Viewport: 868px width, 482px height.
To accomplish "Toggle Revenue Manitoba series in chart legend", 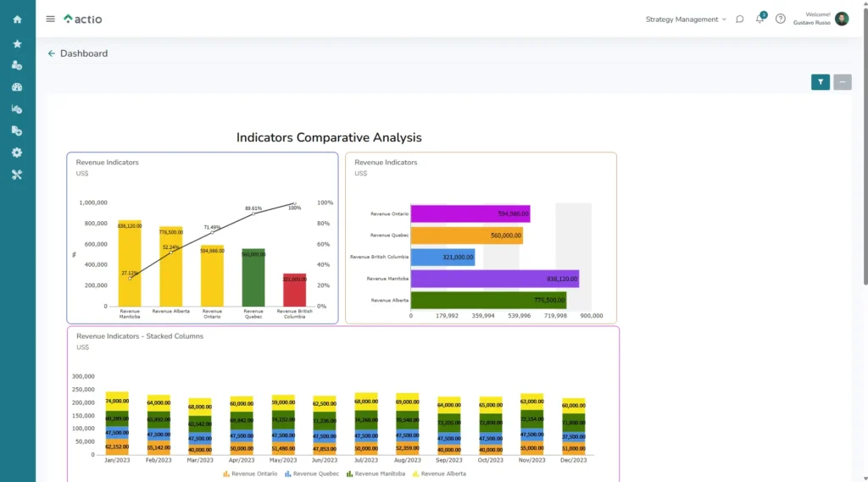I will 376,474.
